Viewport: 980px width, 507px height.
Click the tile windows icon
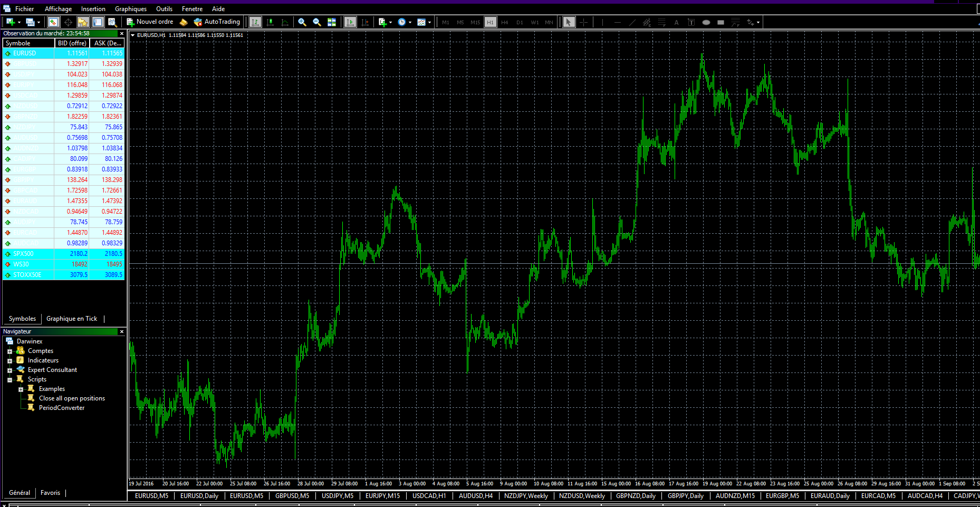click(x=332, y=22)
